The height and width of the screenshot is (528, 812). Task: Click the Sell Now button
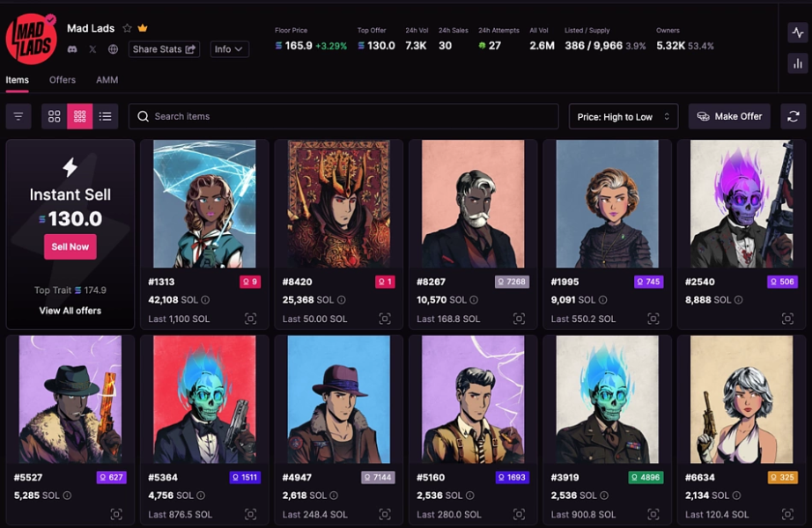tap(70, 247)
